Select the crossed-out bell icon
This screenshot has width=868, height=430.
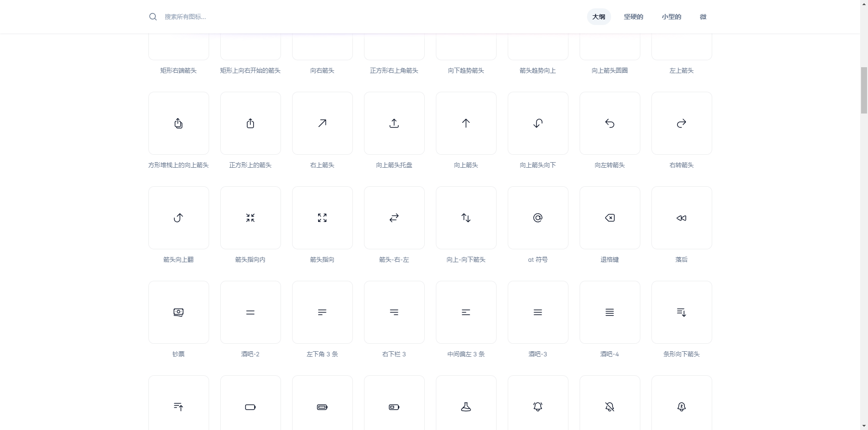click(x=610, y=406)
